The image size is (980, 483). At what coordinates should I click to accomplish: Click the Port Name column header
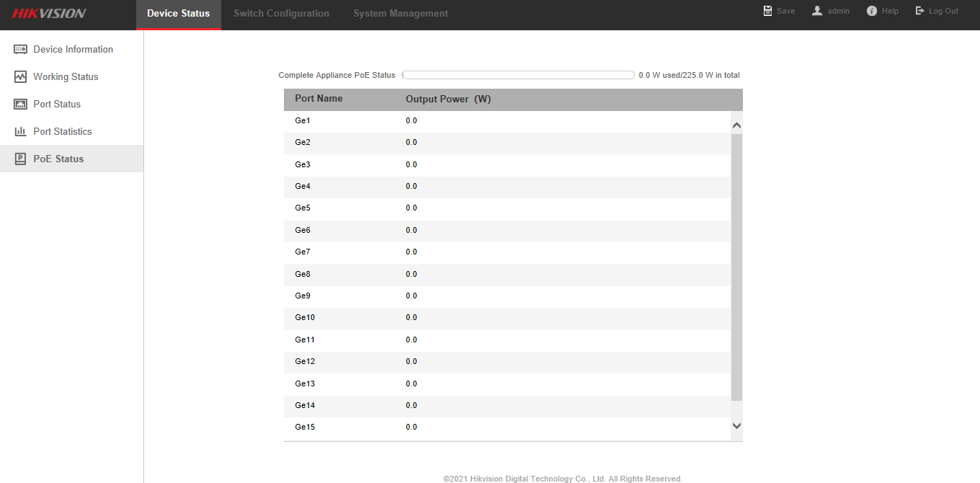click(x=318, y=99)
